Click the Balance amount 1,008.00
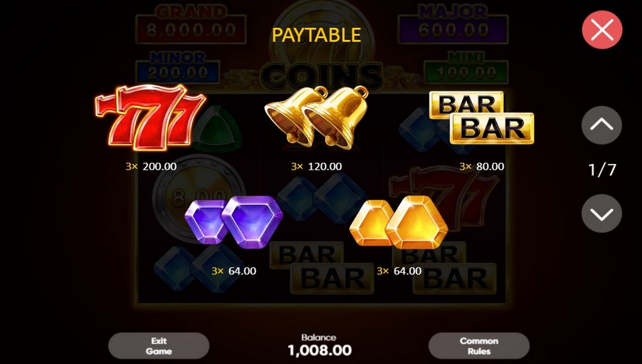Screen dimensions: 642x364 coord(320,350)
